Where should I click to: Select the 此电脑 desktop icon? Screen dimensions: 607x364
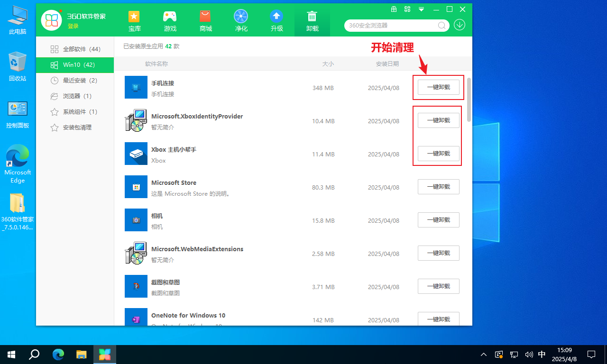(x=18, y=20)
